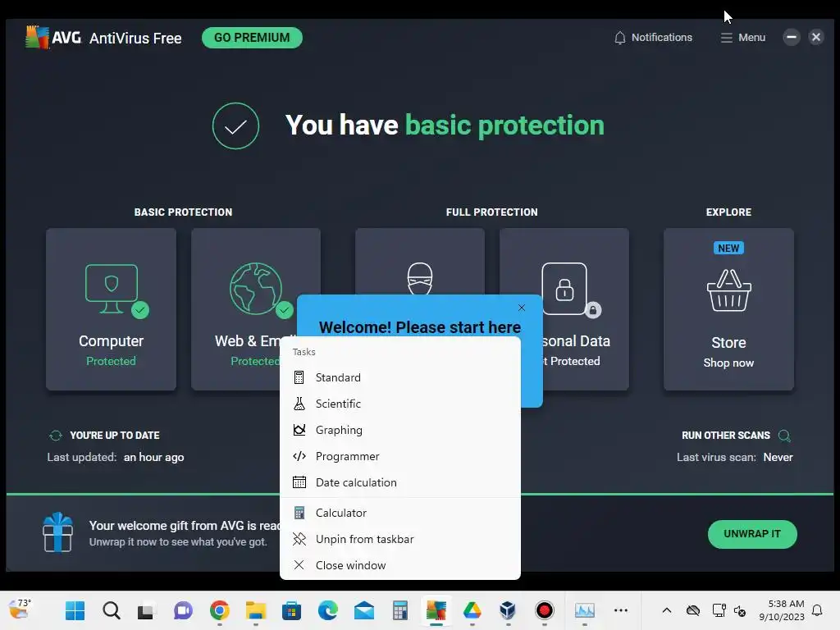
Task: Click the RUN OTHER SCANS link
Action: tap(725, 436)
